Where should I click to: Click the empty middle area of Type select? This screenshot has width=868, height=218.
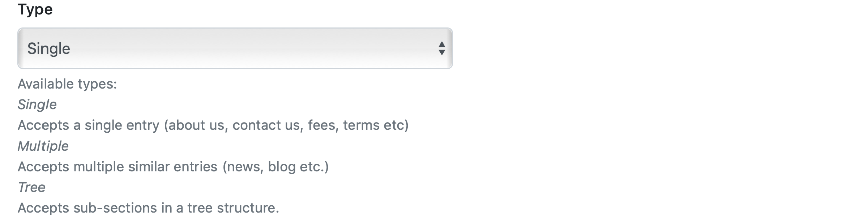253,48
